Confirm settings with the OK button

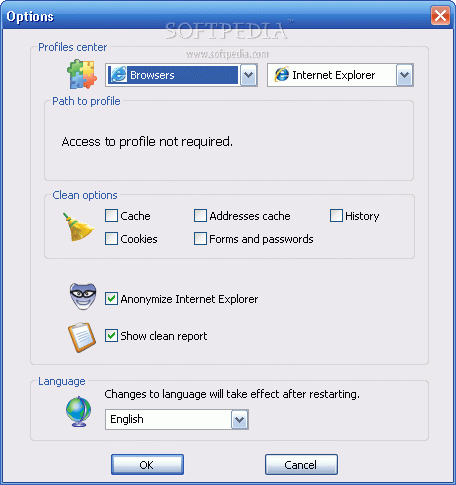pos(147,464)
